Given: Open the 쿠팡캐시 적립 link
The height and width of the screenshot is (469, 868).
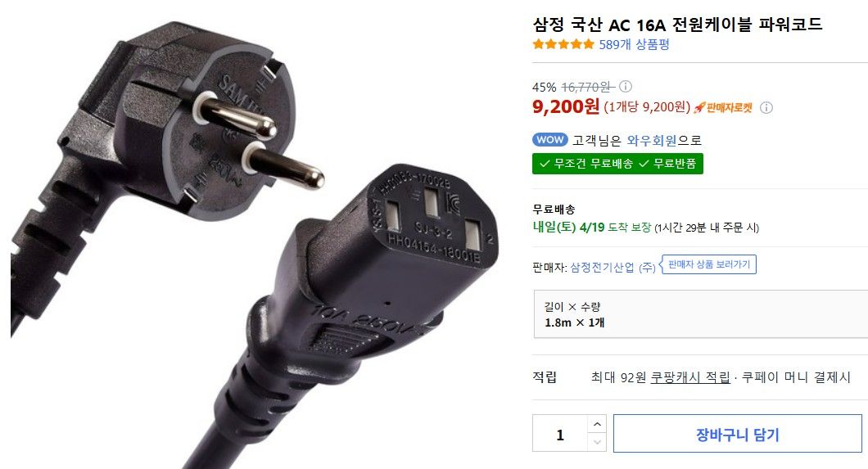Looking at the screenshot, I should [689, 377].
